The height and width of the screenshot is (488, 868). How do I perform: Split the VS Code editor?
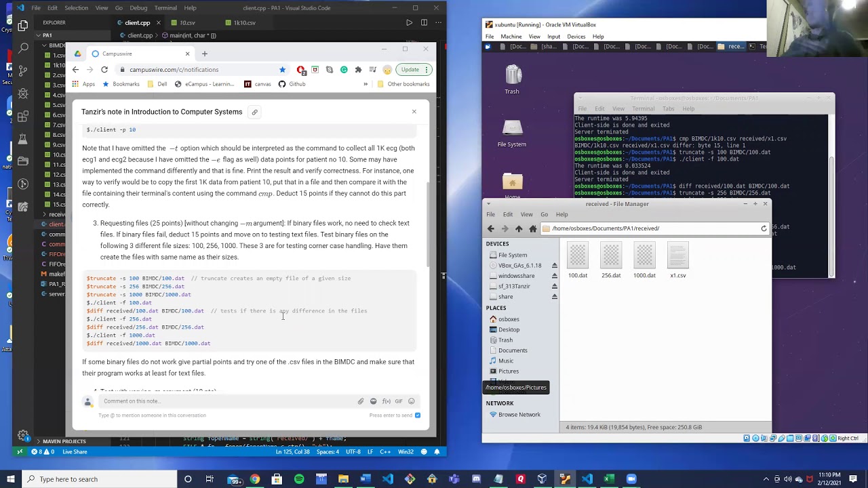click(424, 22)
